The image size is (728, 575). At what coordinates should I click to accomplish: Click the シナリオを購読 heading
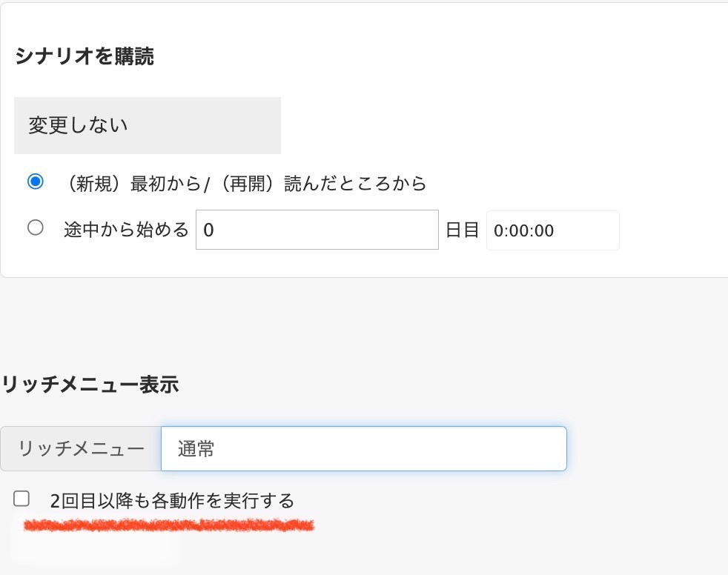(85, 56)
